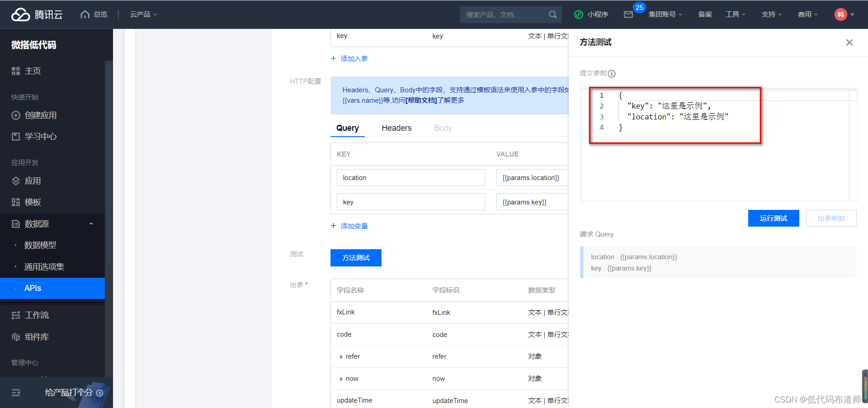Click the {{params.key}} value field
Viewport: 868px width, 408px height.
533,202
